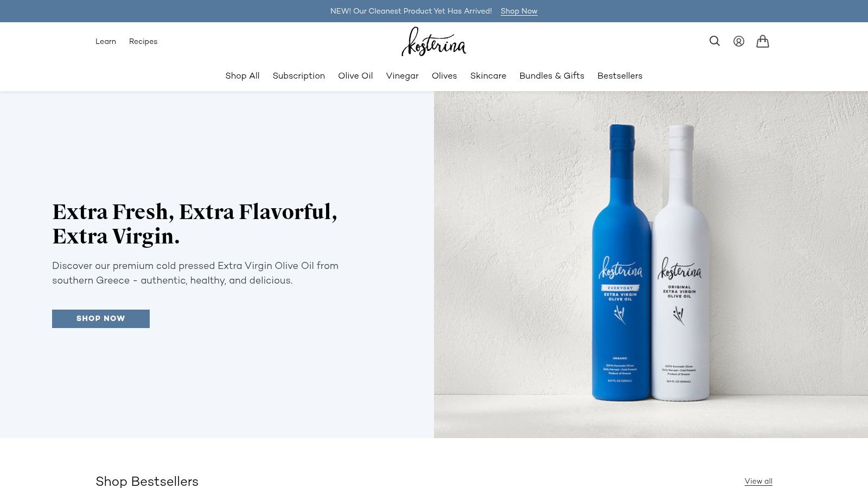Image resolution: width=868 pixels, height=488 pixels.
Task: Click the white Original olive oil bottle
Action: click(680, 263)
